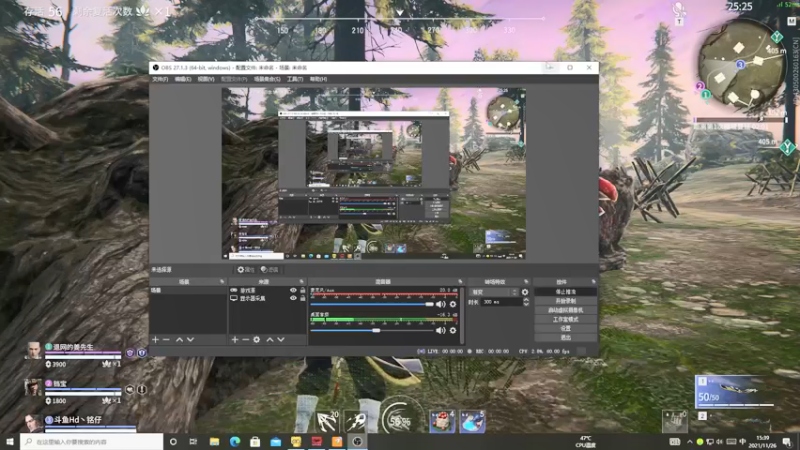Mute the desktop audio speaker icon

point(441,330)
